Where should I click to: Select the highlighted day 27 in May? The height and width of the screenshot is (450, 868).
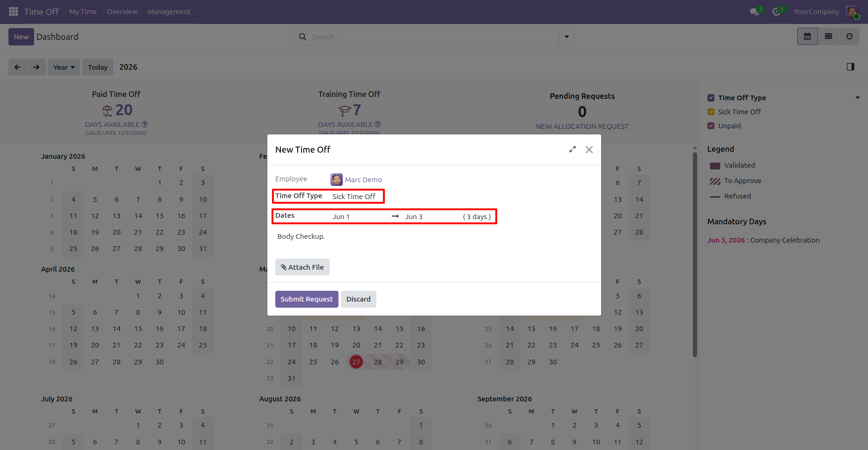pyautogui.click(x=356, y=362)
